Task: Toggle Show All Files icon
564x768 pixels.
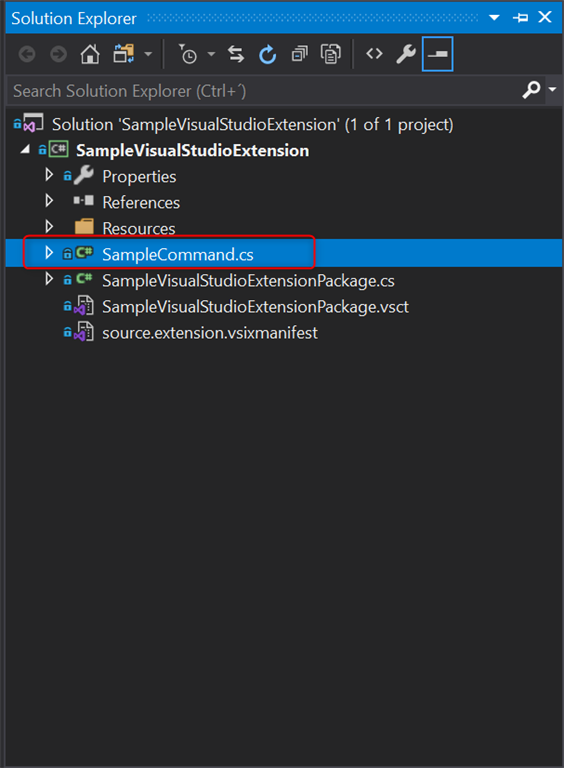Action: [x=330, y=54]
